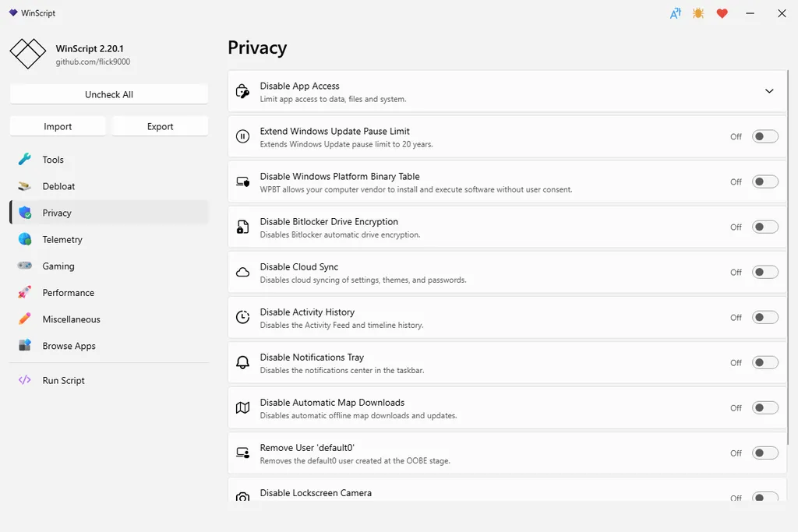Screen dimensions: 798x532
Task: Click 'Limit app access to data, files and system.'
Action: tap(333, 99)
